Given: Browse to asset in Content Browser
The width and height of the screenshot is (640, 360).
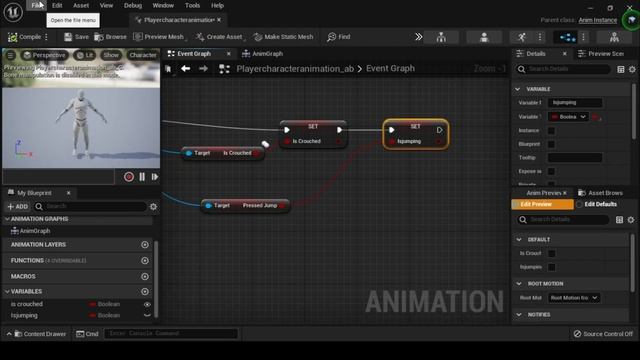Looking at the screenshot, I should 111,37.
